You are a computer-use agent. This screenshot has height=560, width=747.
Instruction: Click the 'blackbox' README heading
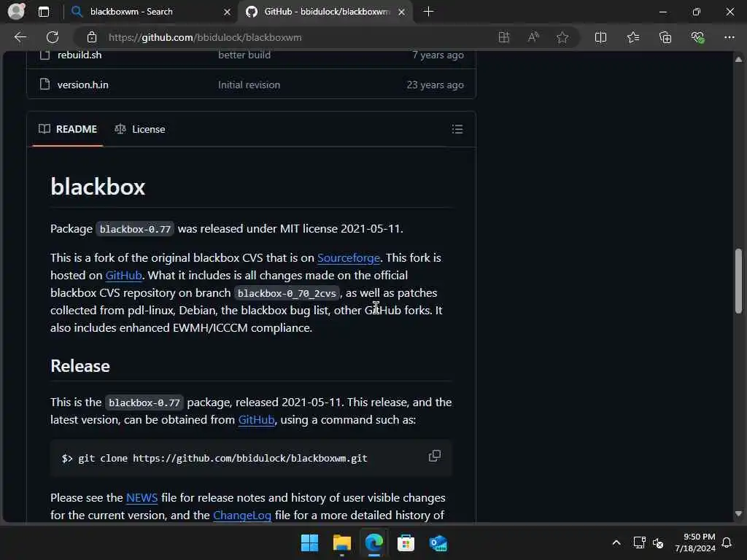98,186
